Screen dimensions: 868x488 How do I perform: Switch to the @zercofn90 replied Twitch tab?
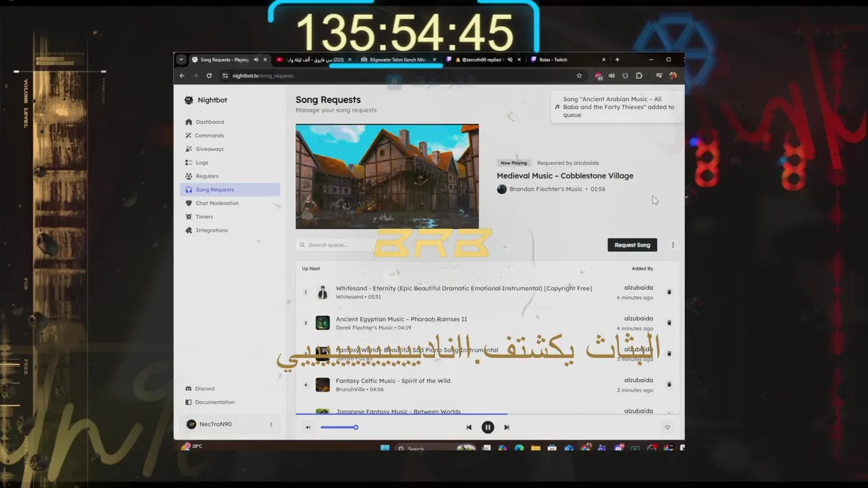(x=481, y=60)
